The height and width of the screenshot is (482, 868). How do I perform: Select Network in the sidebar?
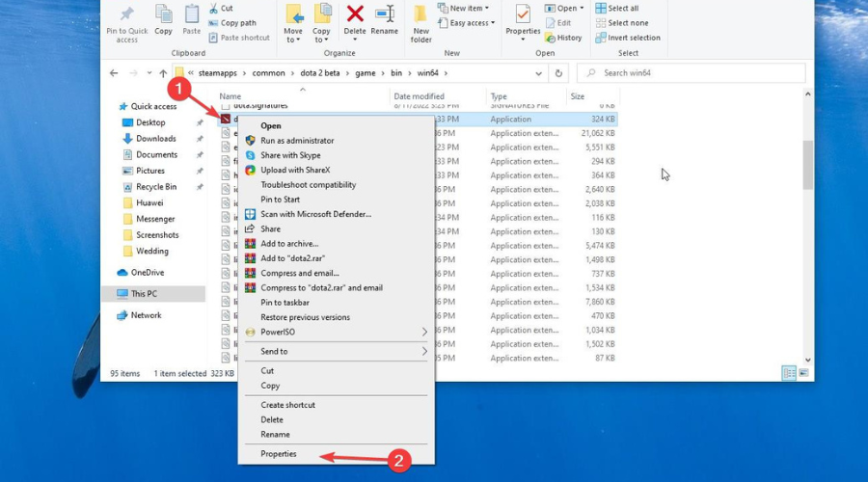[147, 315]
